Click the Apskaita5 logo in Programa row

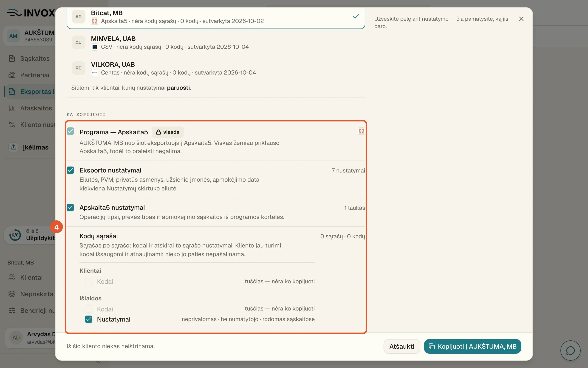tap(361, 131)
